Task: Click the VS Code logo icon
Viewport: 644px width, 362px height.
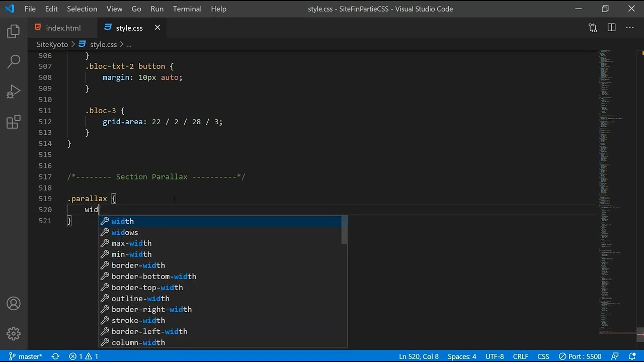Action: pyautogui.click(x=10, y=9)
